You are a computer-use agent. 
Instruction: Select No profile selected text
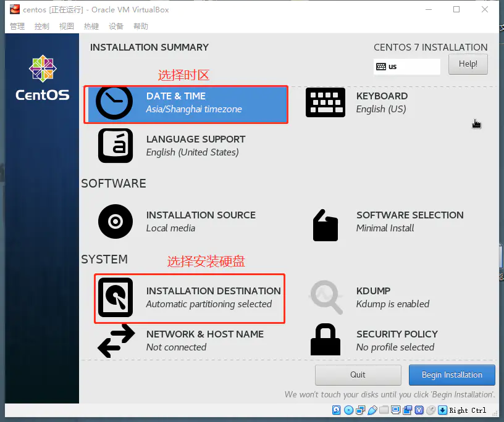(x=395, y=347)
